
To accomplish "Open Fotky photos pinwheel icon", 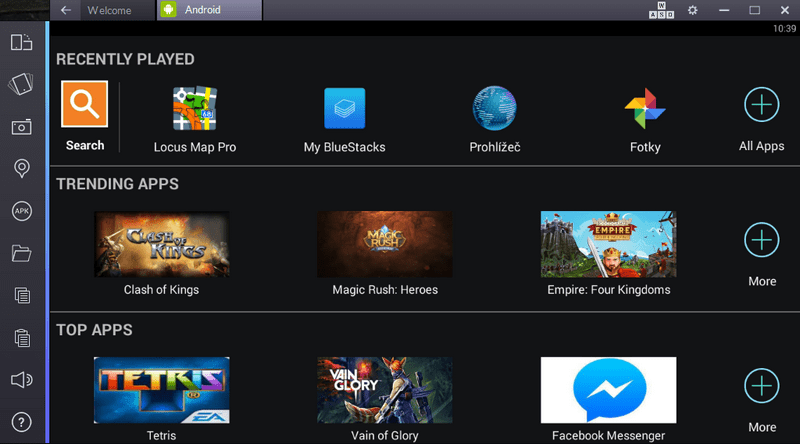I will (645, 108).
